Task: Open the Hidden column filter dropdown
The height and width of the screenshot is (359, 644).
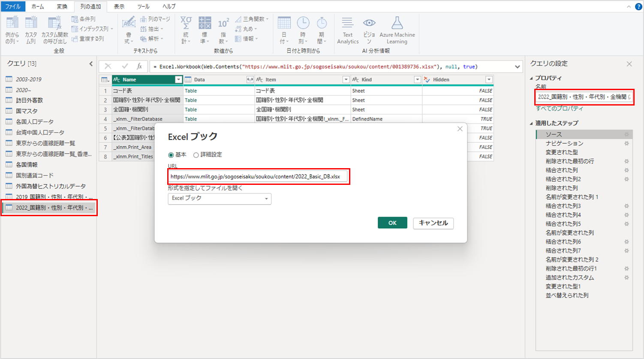Action: click(x=489, y=79)
